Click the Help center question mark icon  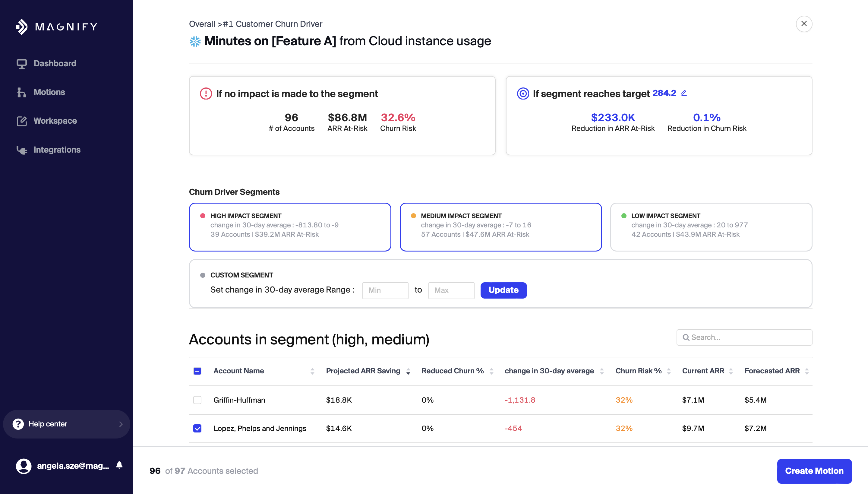pyautogui.click(x=18, y=424)
